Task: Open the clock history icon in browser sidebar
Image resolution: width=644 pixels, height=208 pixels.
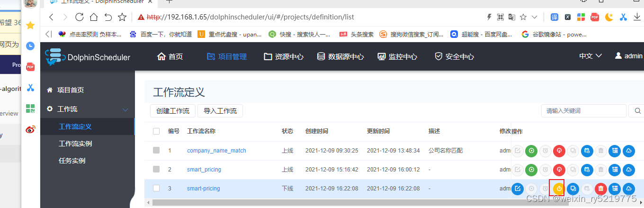Action: [30, 46]
